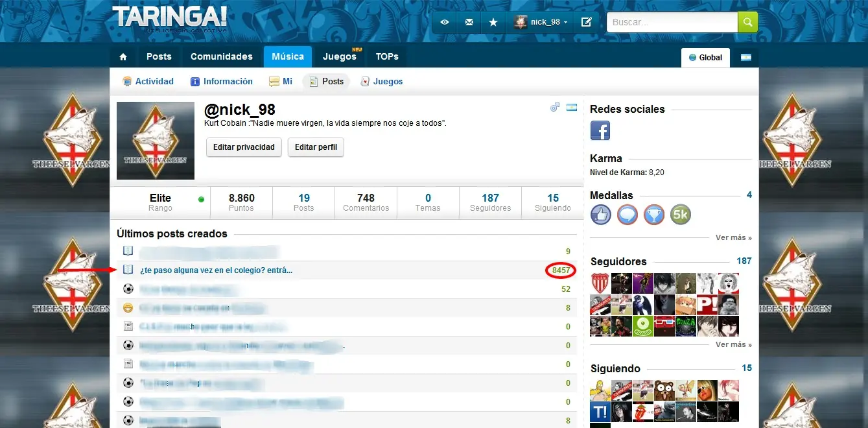Click the Siguiendo count 15 in sidebar

(x=747, y=368)
